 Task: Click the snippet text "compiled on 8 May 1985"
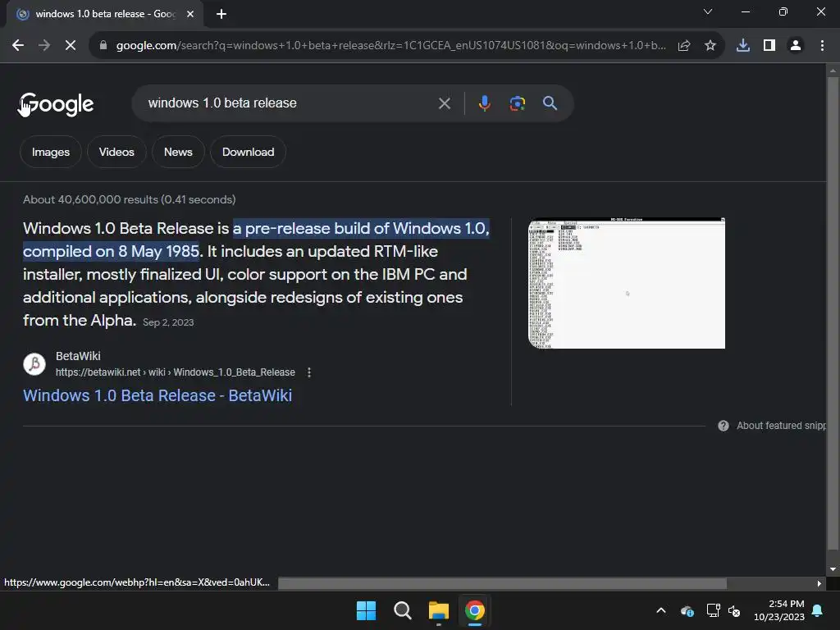coord(112,251)
